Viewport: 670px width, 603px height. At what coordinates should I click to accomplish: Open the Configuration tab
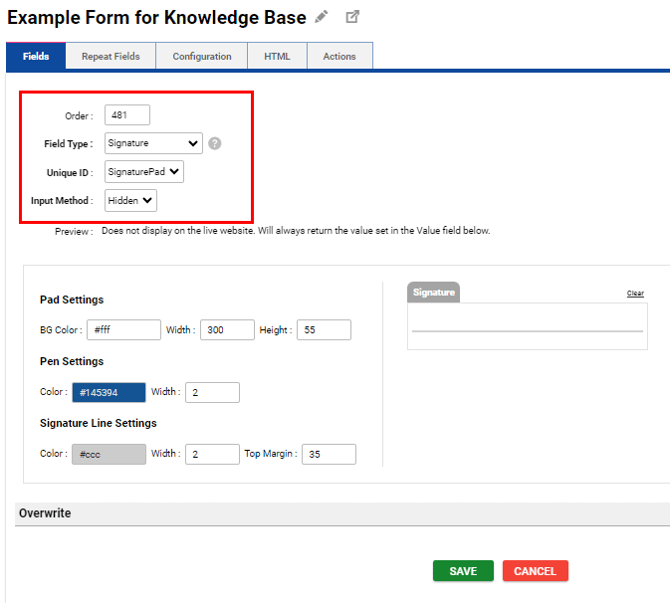click(202, 57)
